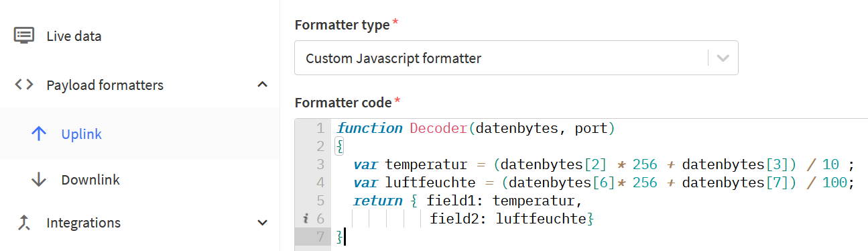868x251 pixels.
Task: Click the Live data monitor icon
Action: (24, 36)
